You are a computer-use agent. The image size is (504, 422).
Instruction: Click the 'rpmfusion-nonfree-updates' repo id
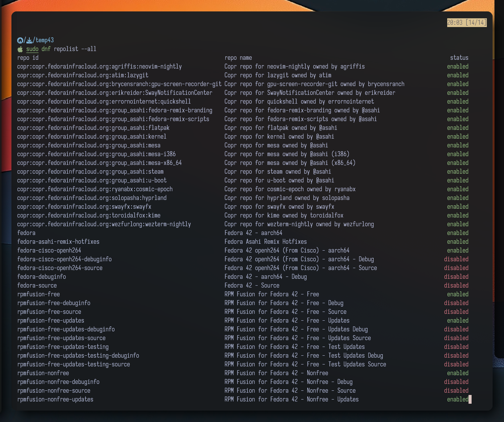click(x=55, y=399)
